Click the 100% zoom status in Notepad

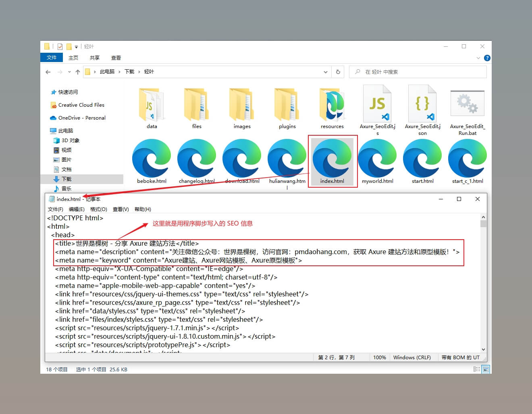[x=379, y=357]
